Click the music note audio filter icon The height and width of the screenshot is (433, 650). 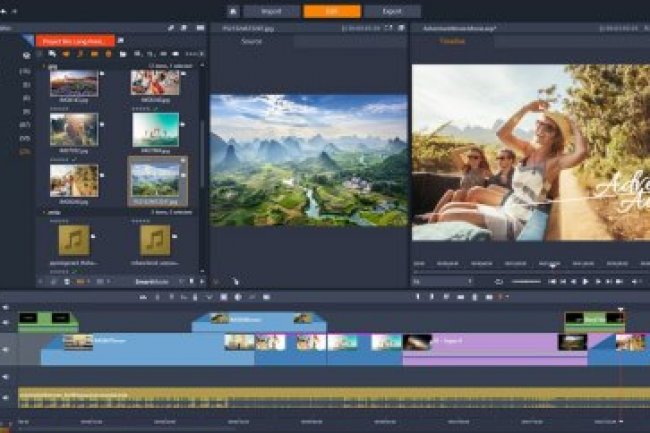80,54
